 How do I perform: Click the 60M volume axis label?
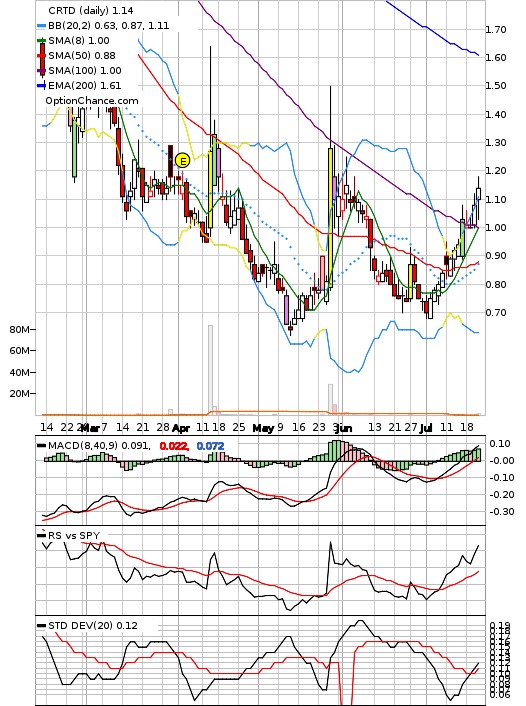coord(19,350)
